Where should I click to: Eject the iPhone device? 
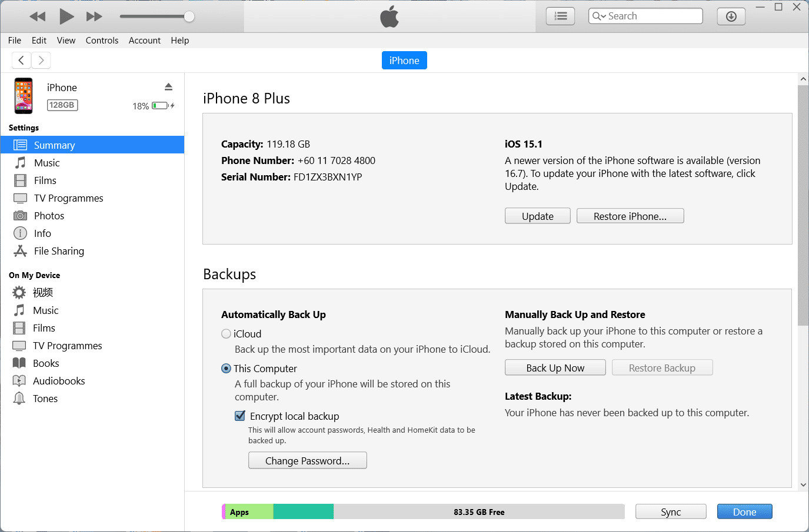pyautogui.click(x=169, y=87)
